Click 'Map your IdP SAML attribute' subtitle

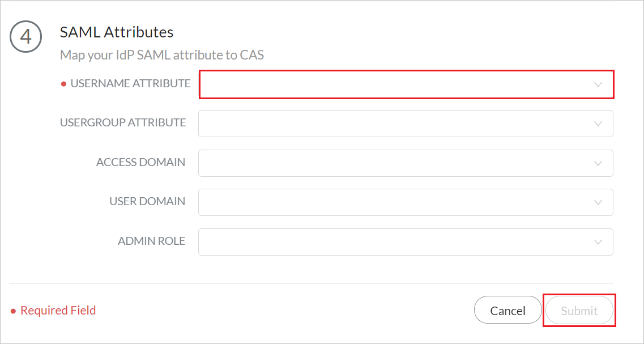click(x=162, y=55)
